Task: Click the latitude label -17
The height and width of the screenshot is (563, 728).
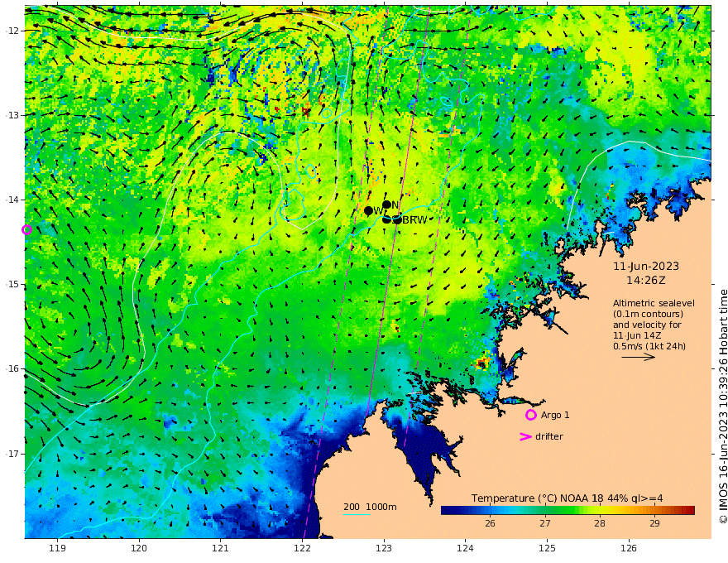Action: pyautogui.click(x=12, y=454)
